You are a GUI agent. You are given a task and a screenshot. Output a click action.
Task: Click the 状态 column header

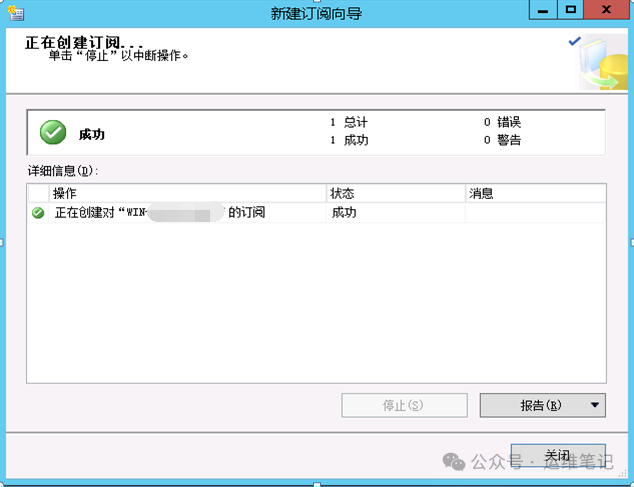coord(395,193)
